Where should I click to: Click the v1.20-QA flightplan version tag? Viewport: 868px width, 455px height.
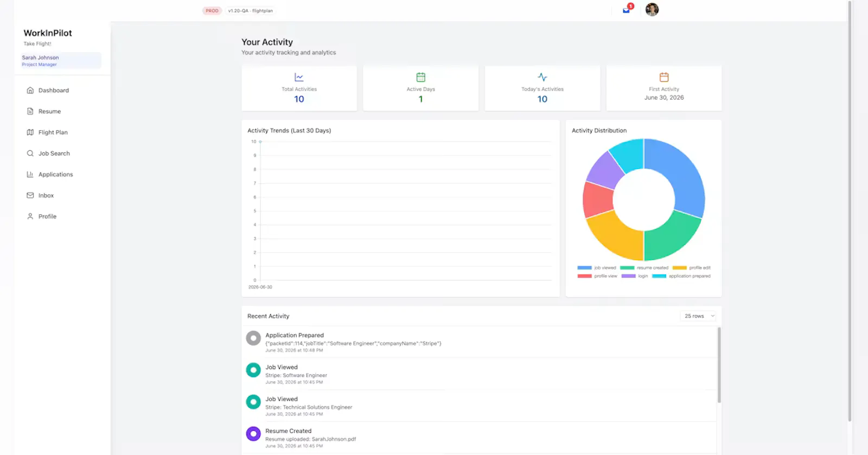[250, 11]
